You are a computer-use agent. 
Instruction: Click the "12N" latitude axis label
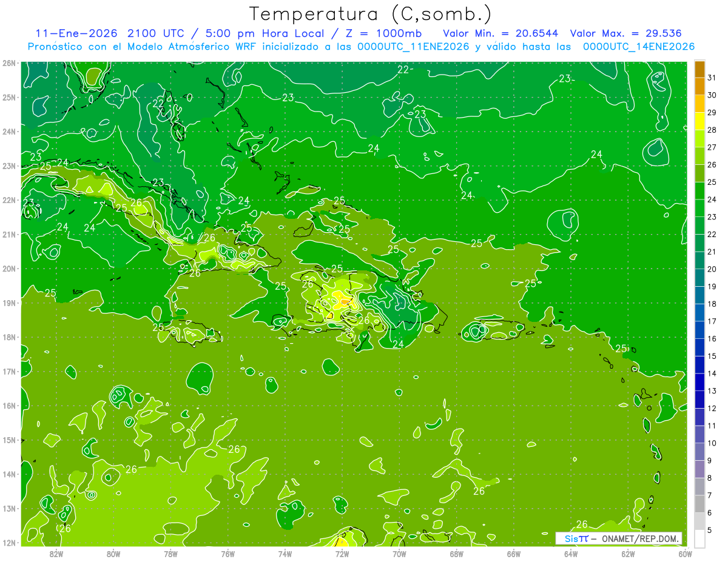[x=8, y=543]
